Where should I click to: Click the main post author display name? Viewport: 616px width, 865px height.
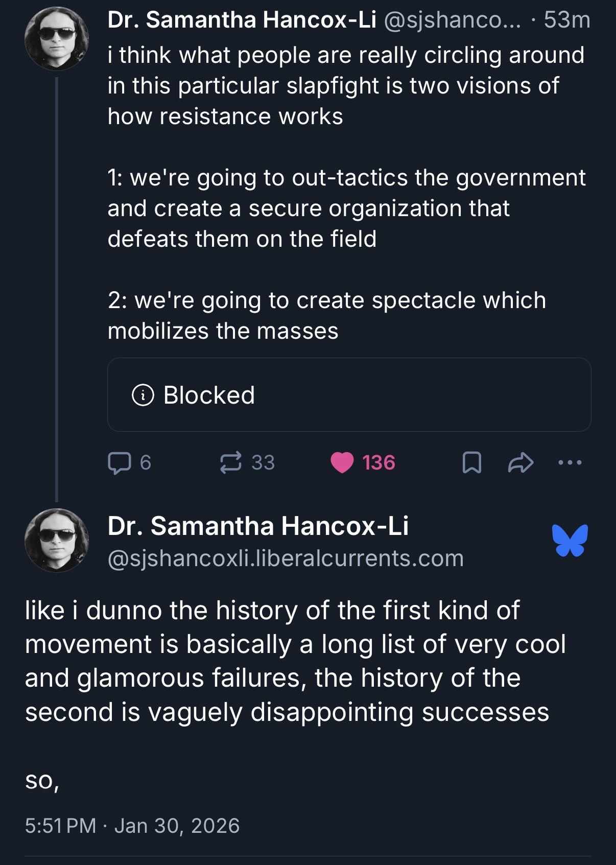point(258,526)
